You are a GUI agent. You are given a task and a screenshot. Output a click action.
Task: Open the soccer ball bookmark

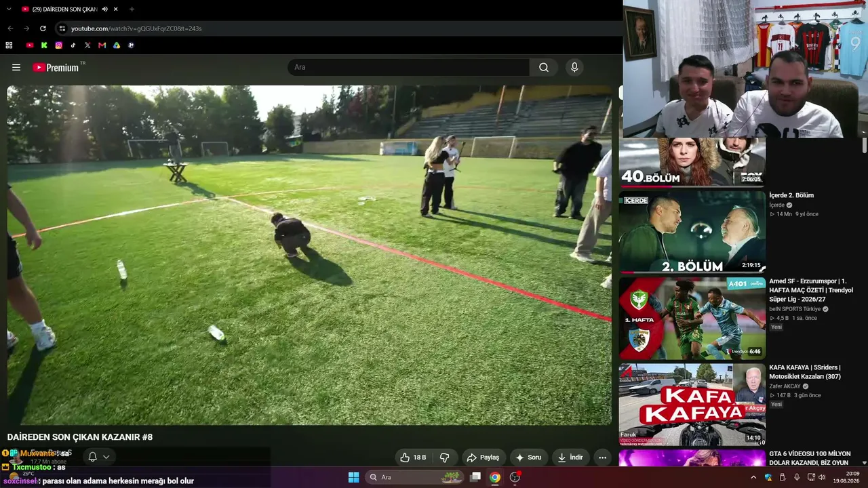tap(131, 45)
